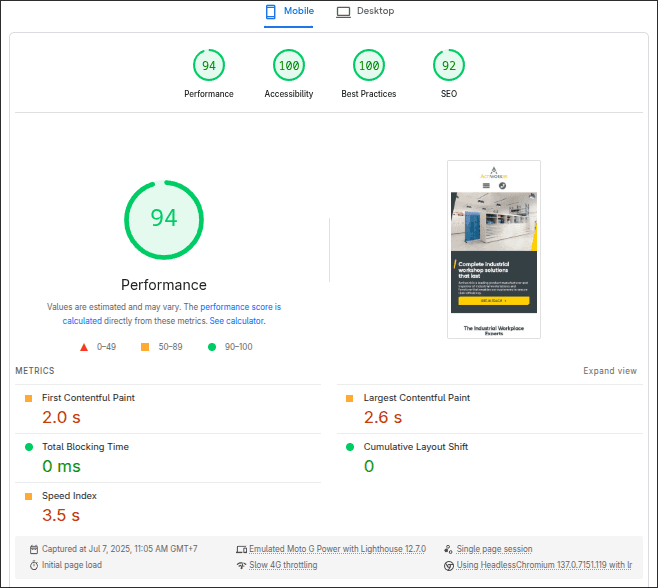Click the orange square 50–89 legend icon
The height and width of the screenshot is (588, 658).
(145, 347)
